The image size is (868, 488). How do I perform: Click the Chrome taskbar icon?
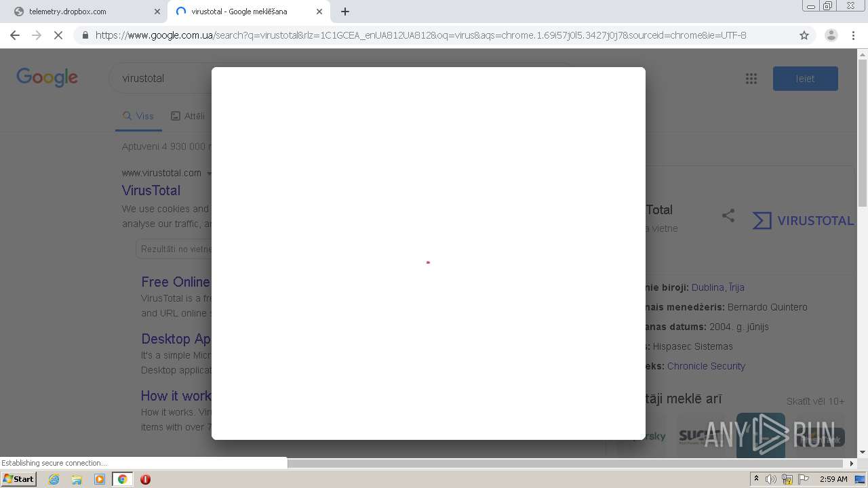(x=122, y=479)
